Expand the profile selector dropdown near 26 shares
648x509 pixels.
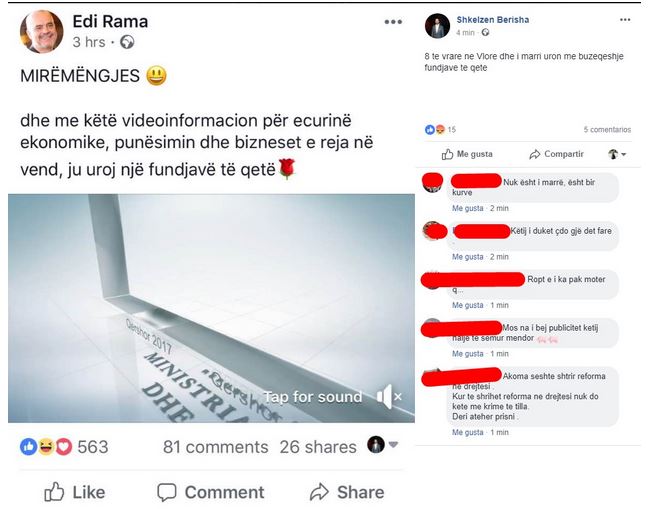(x=382, y=445)
